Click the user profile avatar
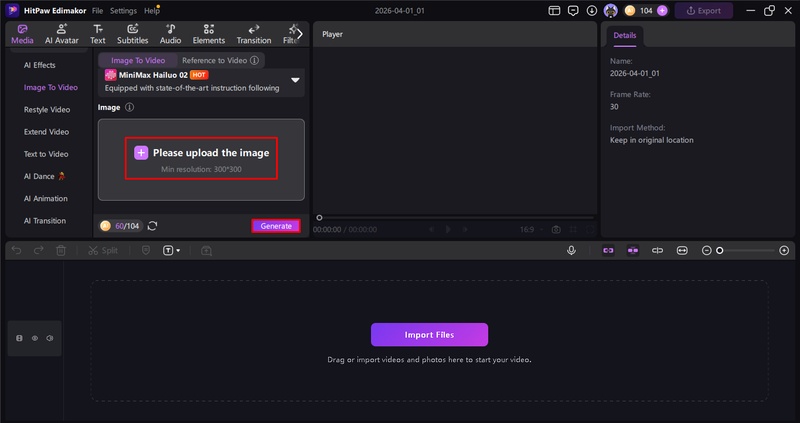This screenshot has width=800, height=423. [x=610, y=10]
